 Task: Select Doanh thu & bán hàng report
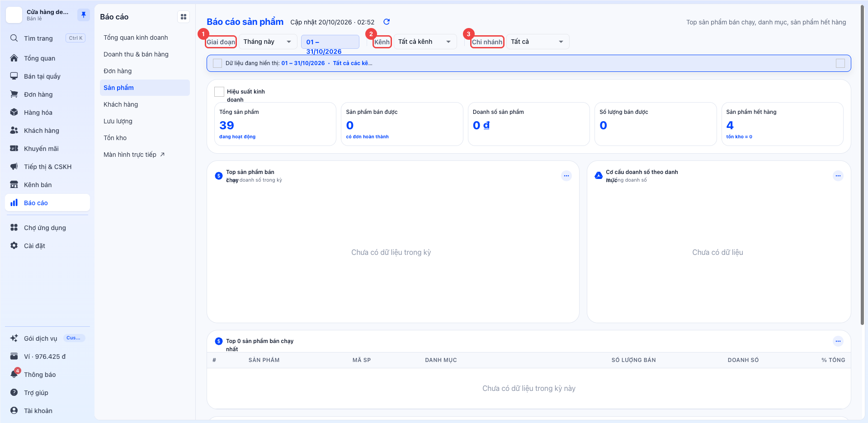(x=145, y=54)
